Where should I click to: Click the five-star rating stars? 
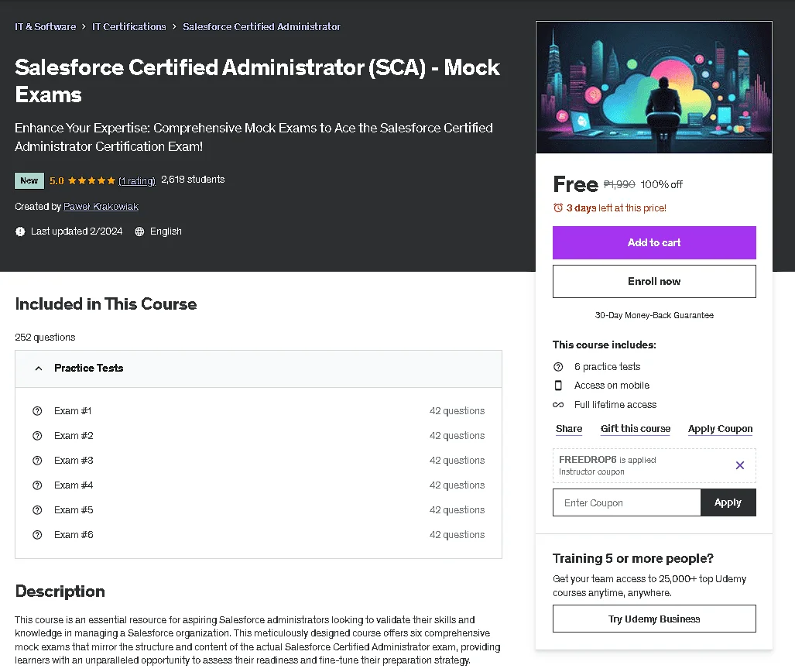coord(91,180)
